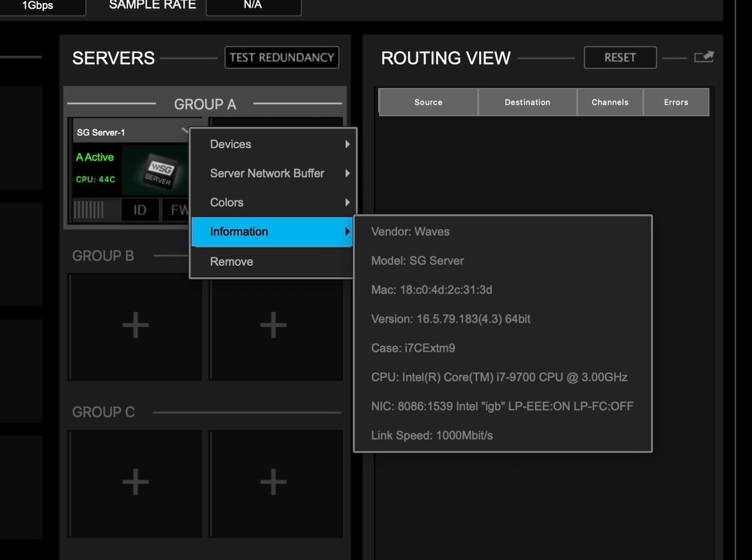Select Information in the context menu
Viewport: 752px width, 560px height.
pos(273,232)
